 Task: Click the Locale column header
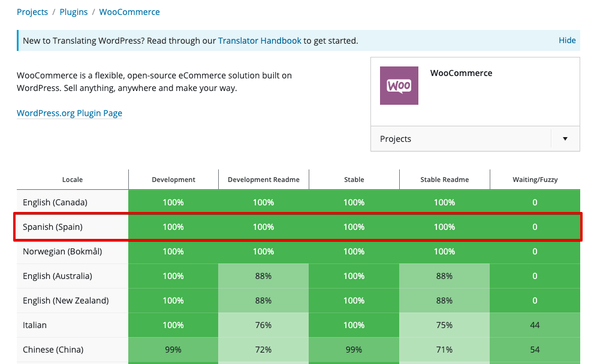(73, 180)
